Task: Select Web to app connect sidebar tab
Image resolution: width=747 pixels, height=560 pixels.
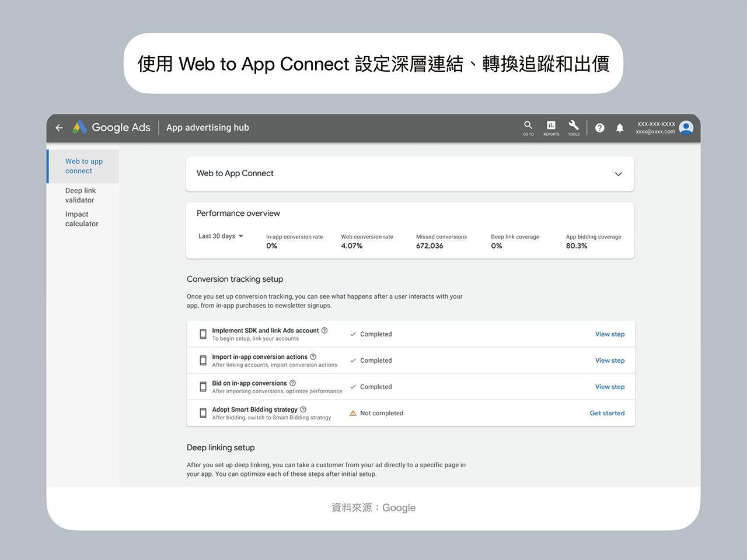Action: pyautogui.click(x=84, y=166)
